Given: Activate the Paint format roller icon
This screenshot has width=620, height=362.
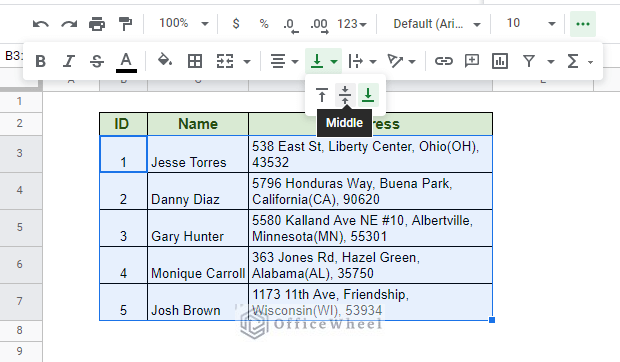Looking at the screenshot, I should point(125,24).
